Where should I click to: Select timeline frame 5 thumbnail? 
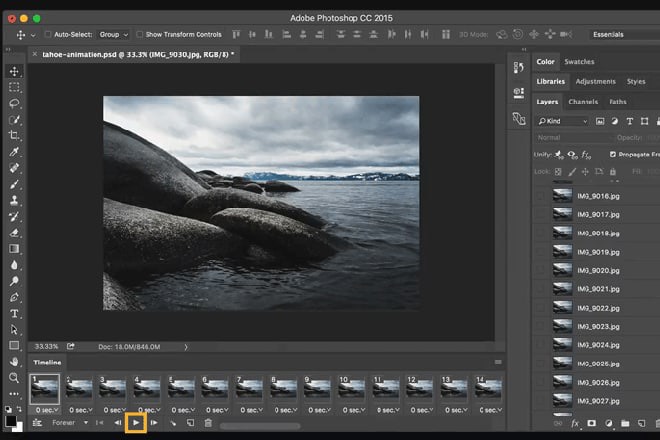181,388
